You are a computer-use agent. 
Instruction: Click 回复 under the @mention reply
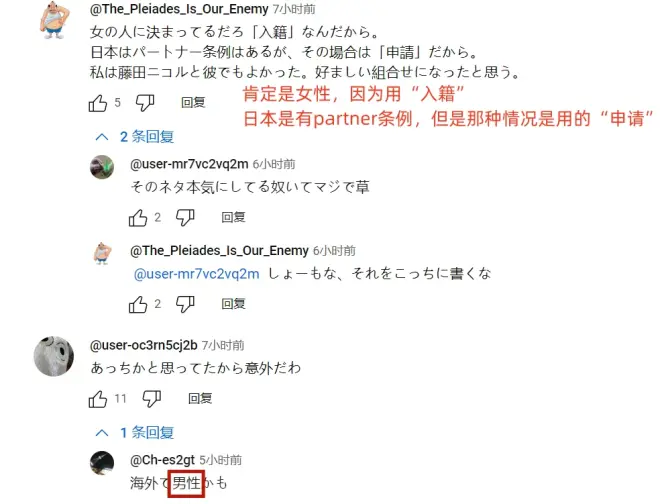pyautogui.click(x=234, y=304)
